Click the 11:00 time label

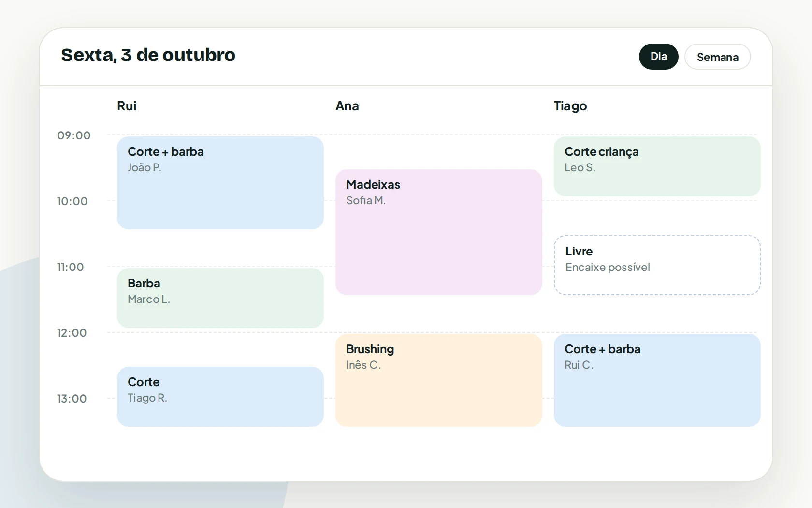pyautogui.click(x=71, y=267)
